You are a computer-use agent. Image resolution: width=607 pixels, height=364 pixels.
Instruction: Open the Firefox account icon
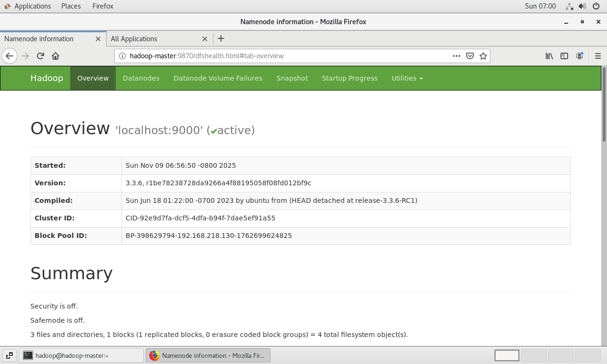(579, 55)
